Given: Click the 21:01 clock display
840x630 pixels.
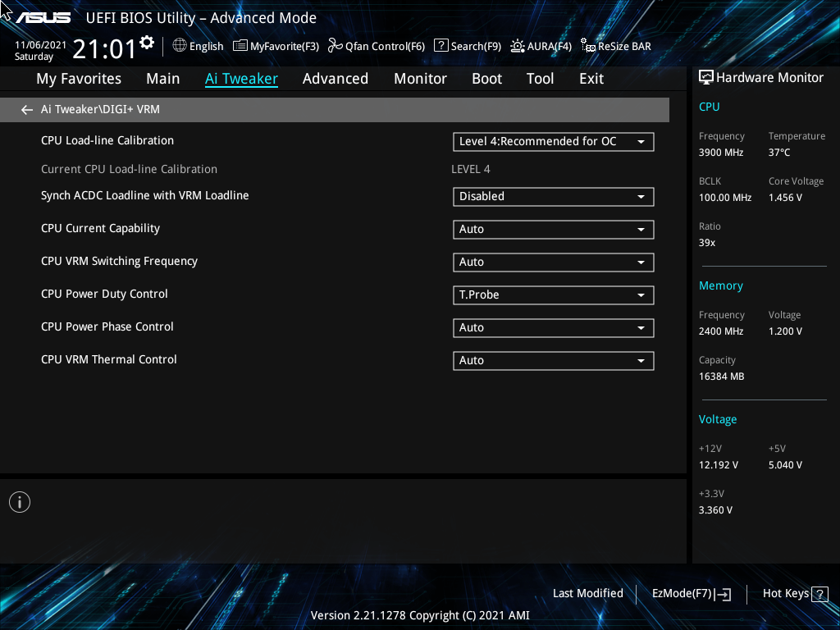Looking at the screenshot, I should [104, 49].
